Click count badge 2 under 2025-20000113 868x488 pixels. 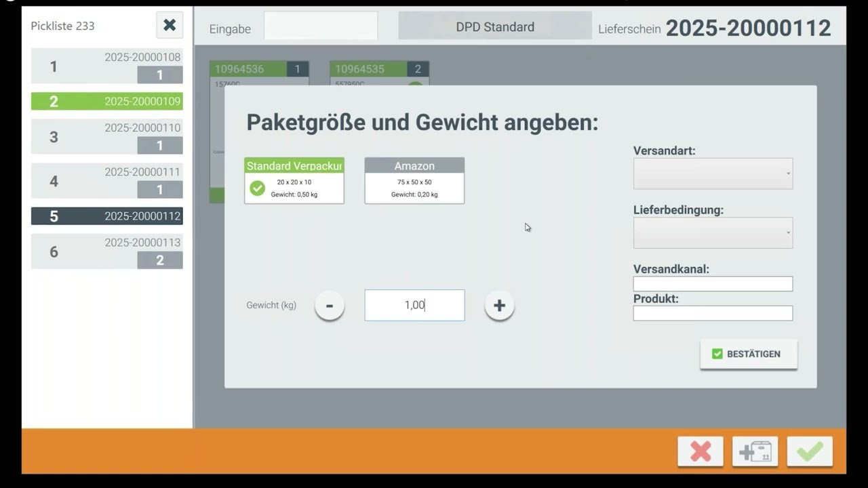[160, 260]
